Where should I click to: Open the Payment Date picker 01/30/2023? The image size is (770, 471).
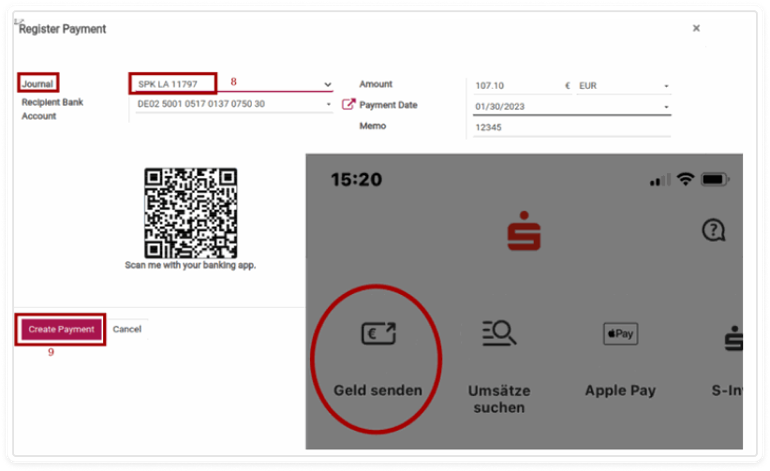pyautogui.click(x=572, y=107)
